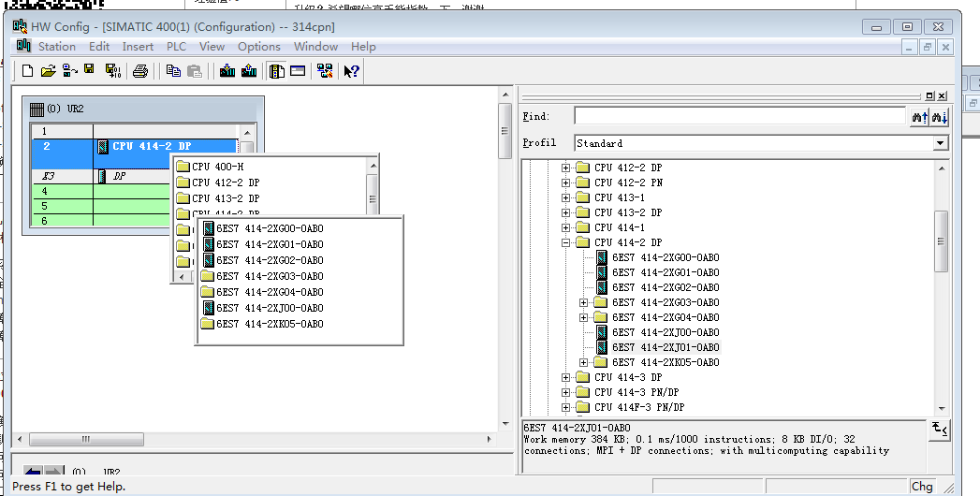Click the Upload to PG toolbar icon
The width and height of the screenshot is (980, 496).
pos(249,70)
